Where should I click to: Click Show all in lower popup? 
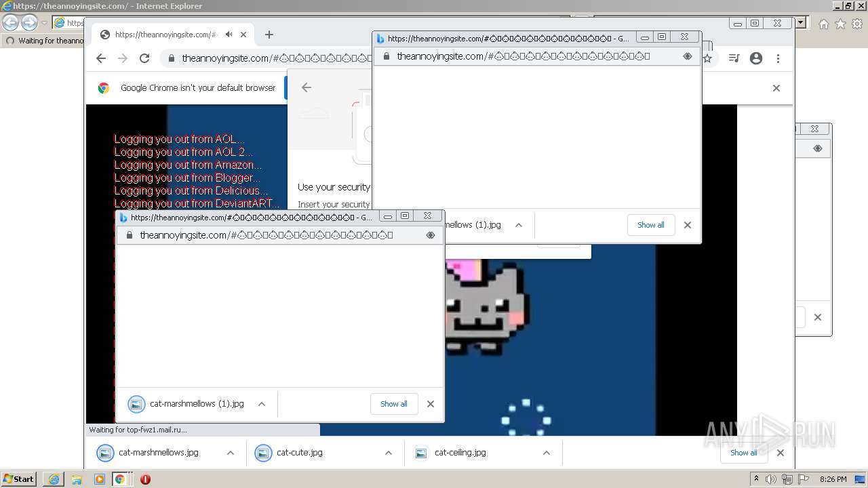(x=394, y=404)
